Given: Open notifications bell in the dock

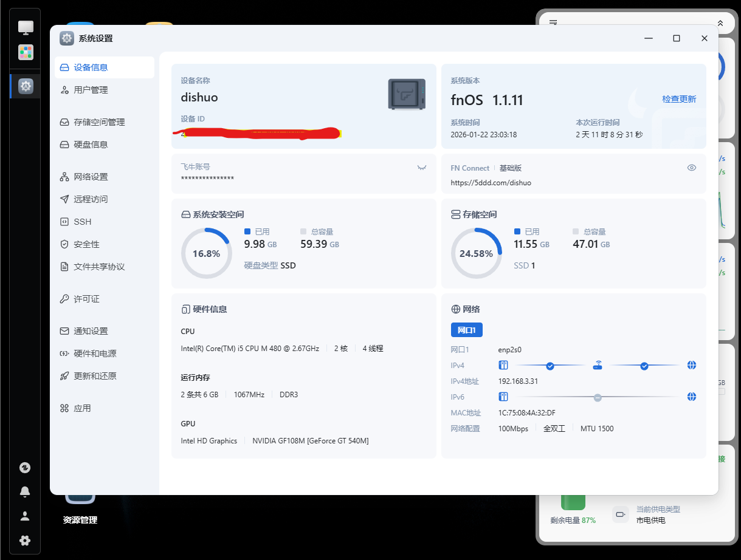Looking at the screenshot, I should point(25,492).
